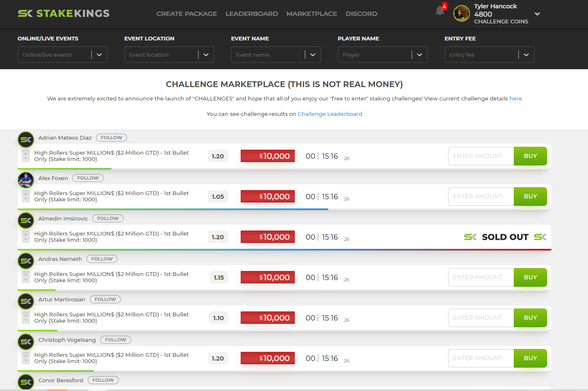
Task: Click the up/down stepper in Christoph Vogelsang's row
Action: [x=26, y=358]
